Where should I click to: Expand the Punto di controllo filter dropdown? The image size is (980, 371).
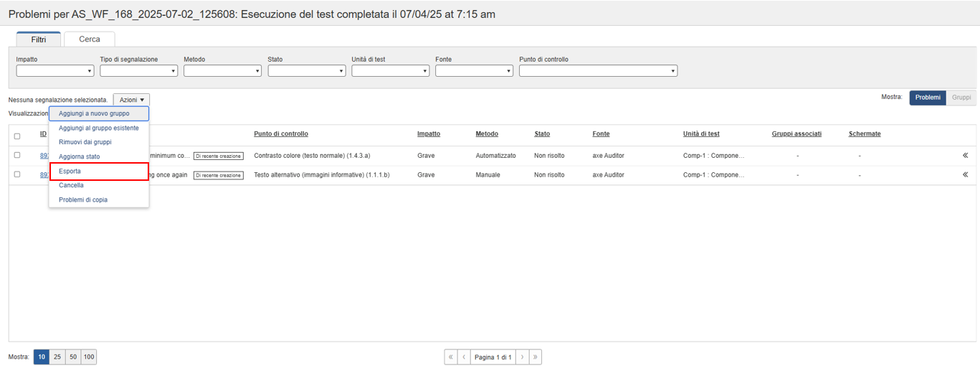point(598,71)
